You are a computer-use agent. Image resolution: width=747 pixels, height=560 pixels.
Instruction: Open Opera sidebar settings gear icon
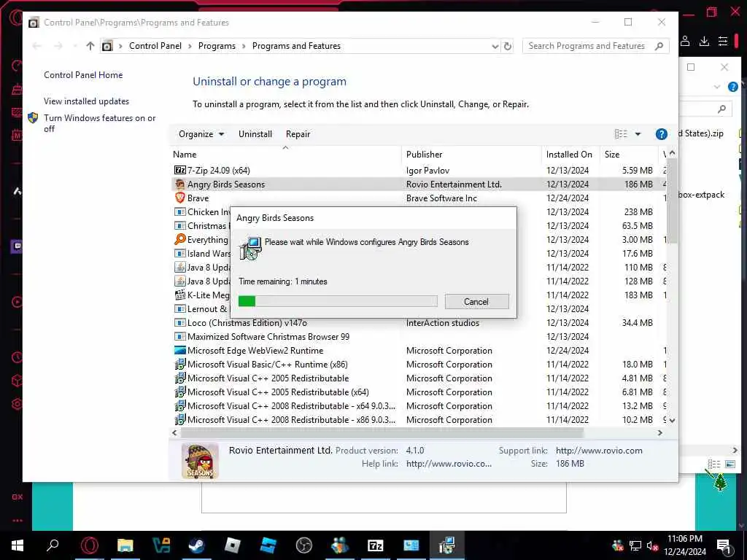(x=17, y=404)
